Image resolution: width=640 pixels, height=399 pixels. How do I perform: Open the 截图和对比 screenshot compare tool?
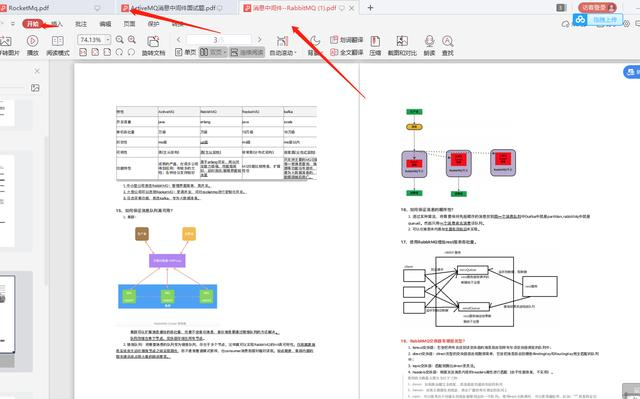coord(402,45)
